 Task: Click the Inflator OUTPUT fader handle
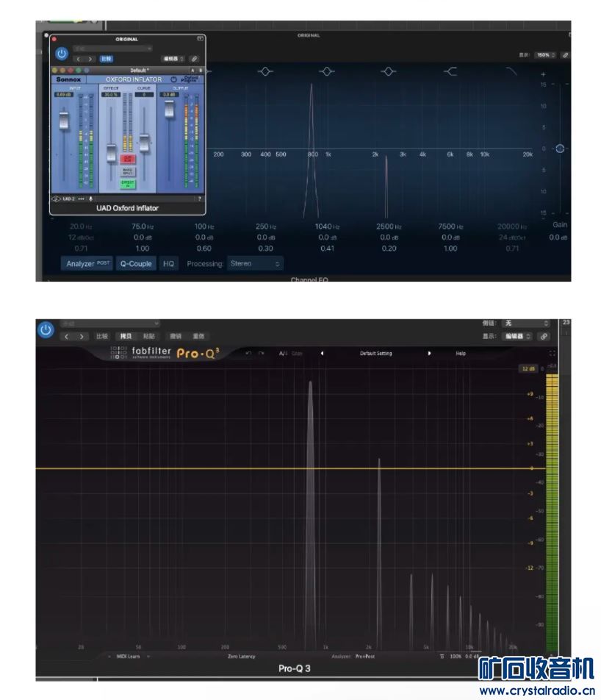point(169,110)
